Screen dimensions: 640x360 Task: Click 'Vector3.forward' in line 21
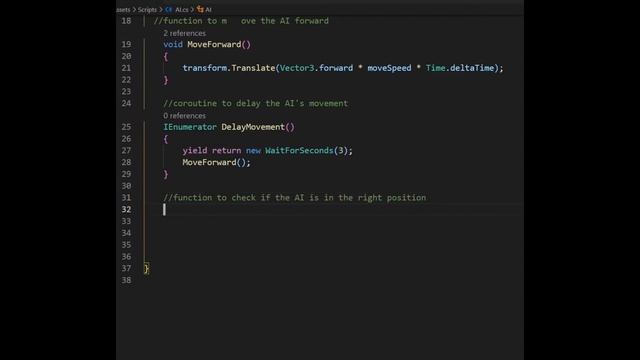click(316, 68)
